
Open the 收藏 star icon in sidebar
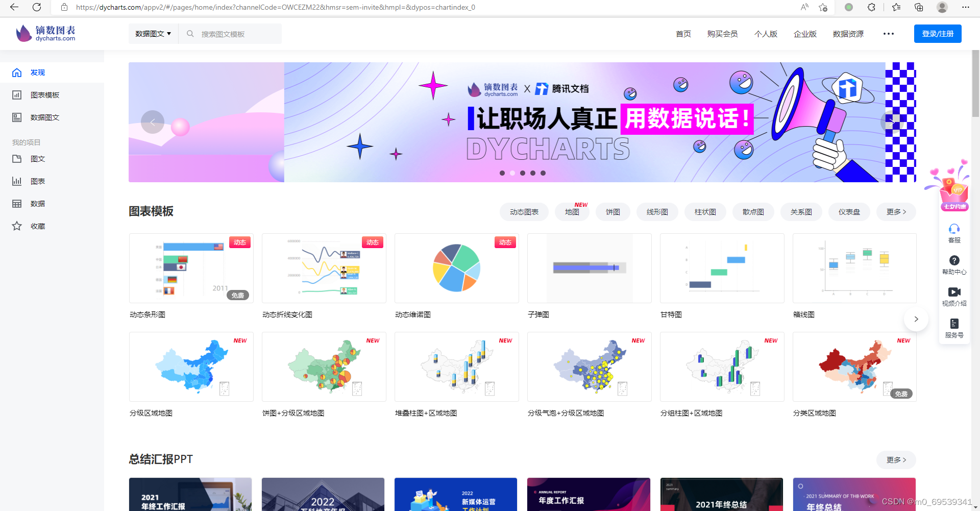pos(17,226)
